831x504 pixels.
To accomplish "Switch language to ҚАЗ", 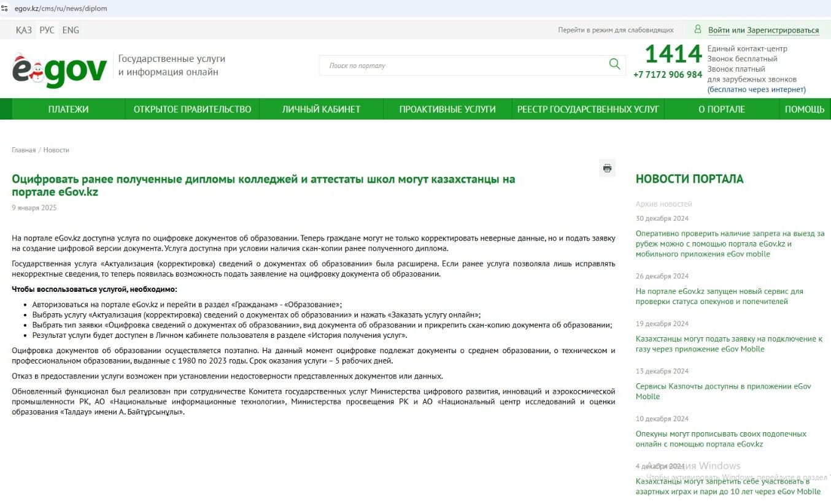I will click(x=24, y=30).
